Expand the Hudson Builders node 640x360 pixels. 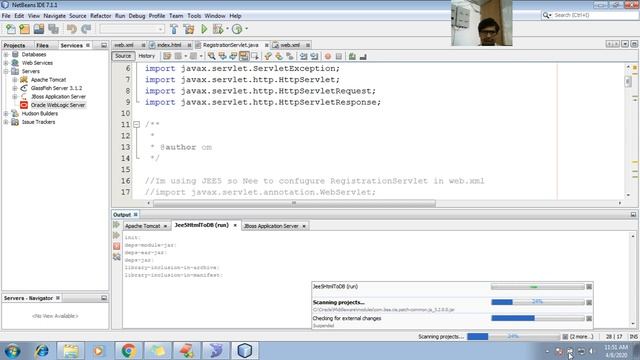point(6,113)
